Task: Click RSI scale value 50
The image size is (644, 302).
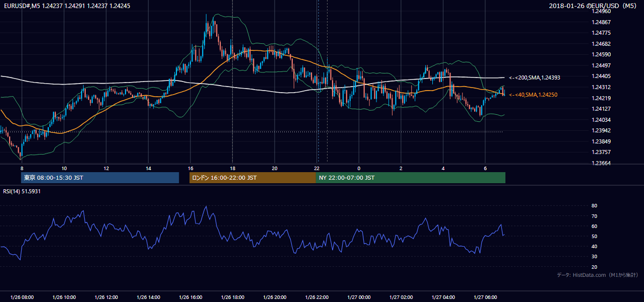Action: point(594,236)
